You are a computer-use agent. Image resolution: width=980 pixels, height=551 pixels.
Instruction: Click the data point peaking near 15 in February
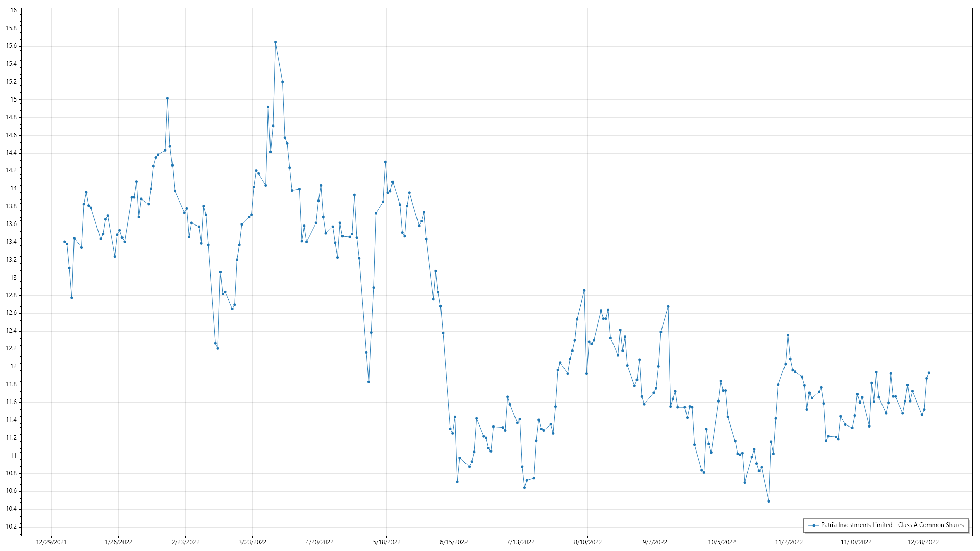point(167,98)
